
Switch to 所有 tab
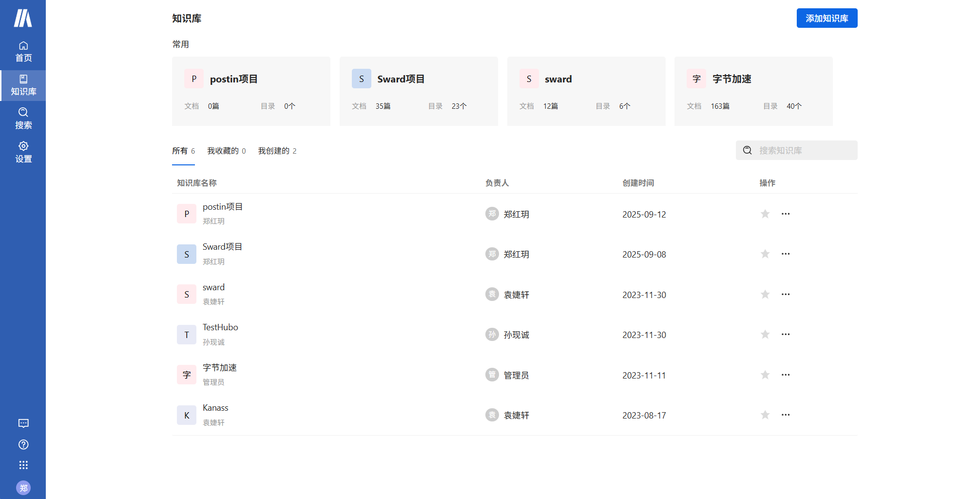(x=183, y=151)
